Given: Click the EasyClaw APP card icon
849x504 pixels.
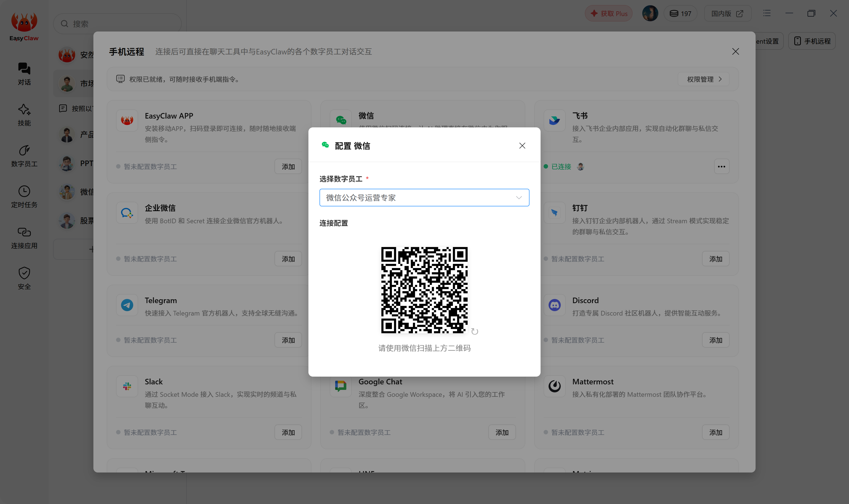Looking at the screenshot, I should (x=127, y=120).
